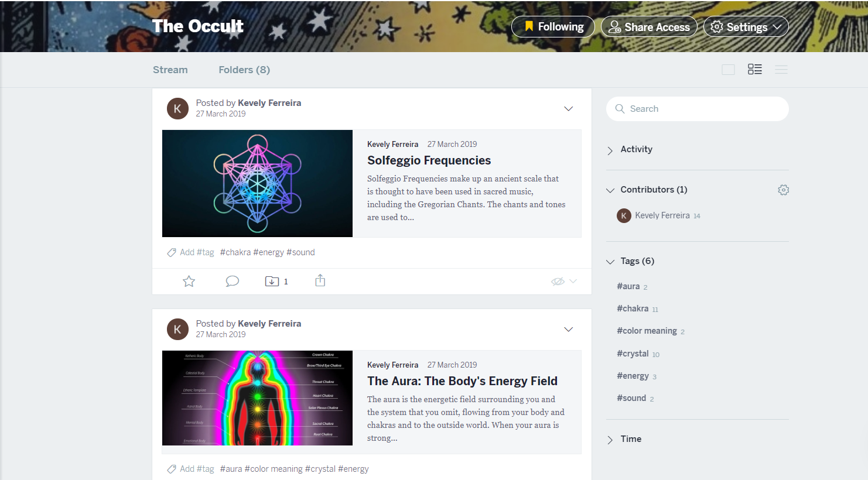This screenshot has width=868, height=480.
Task: Click the Share Access button
Action: click(649, 26)
